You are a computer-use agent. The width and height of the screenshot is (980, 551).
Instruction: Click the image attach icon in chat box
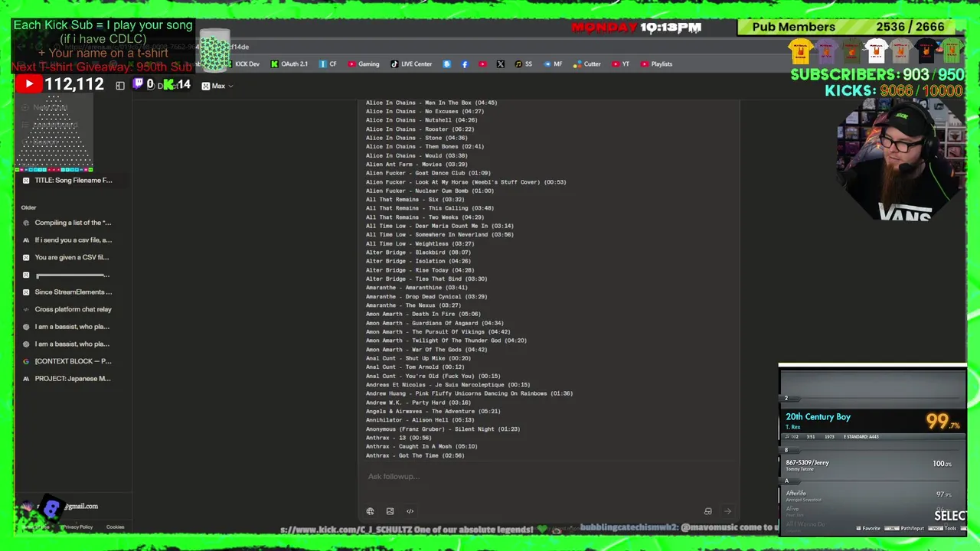390,511
